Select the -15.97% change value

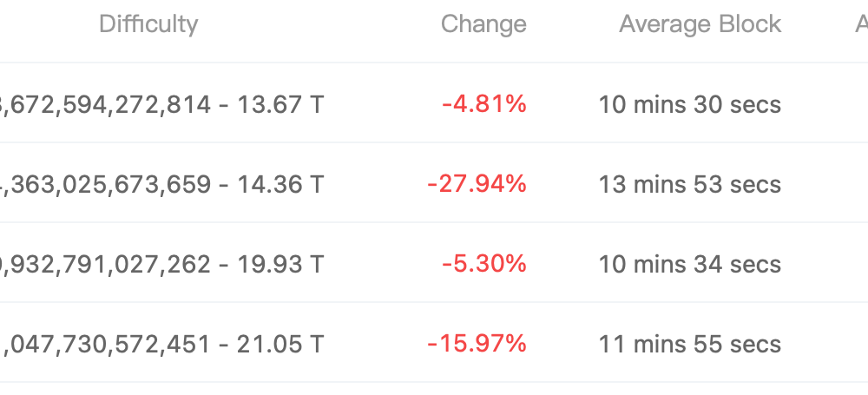point(476,344)
